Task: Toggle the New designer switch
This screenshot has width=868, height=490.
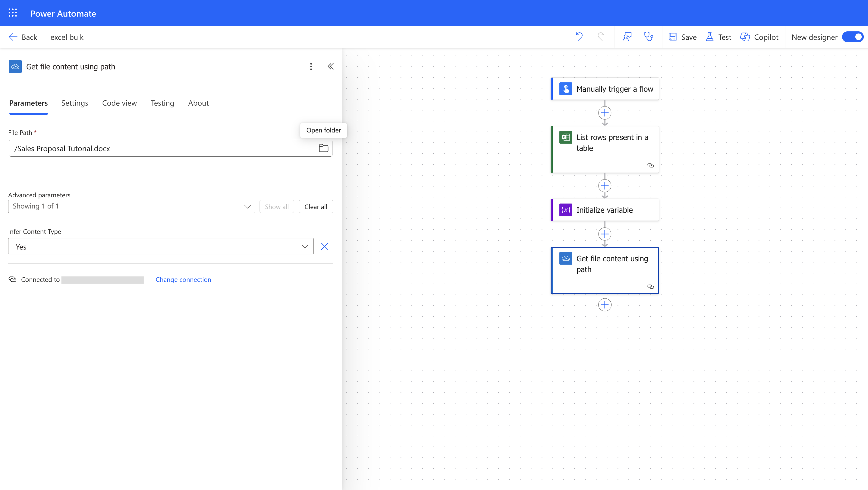Action: tap(853, 37)
